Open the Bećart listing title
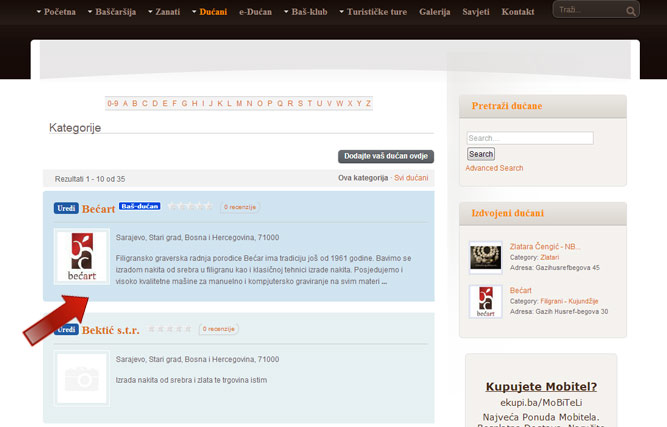 (98, 209)
